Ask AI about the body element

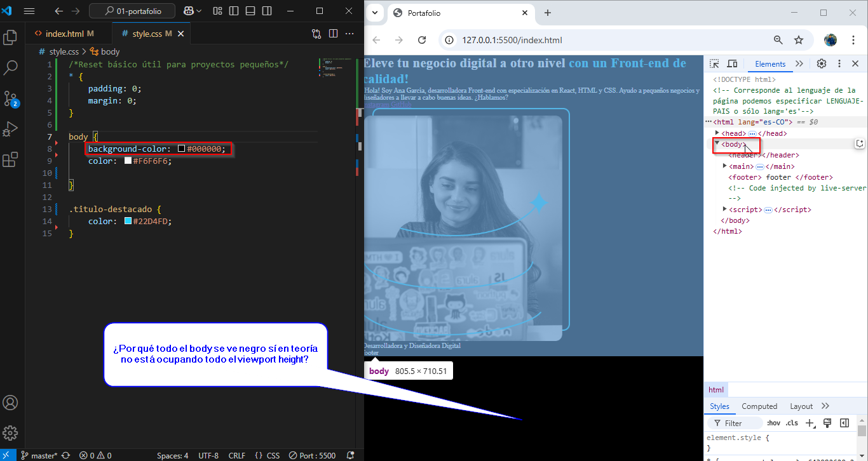click(x=860, y=144)
